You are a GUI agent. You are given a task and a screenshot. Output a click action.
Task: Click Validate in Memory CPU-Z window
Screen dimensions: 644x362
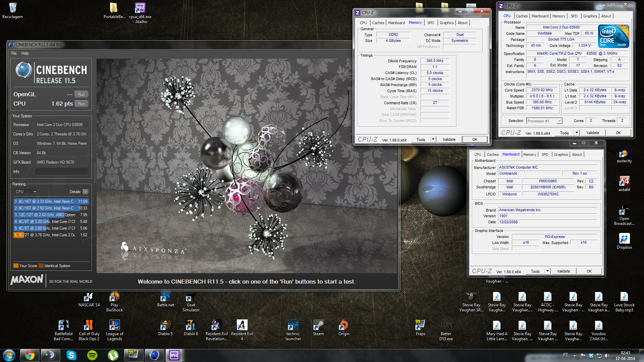(449, 139)
